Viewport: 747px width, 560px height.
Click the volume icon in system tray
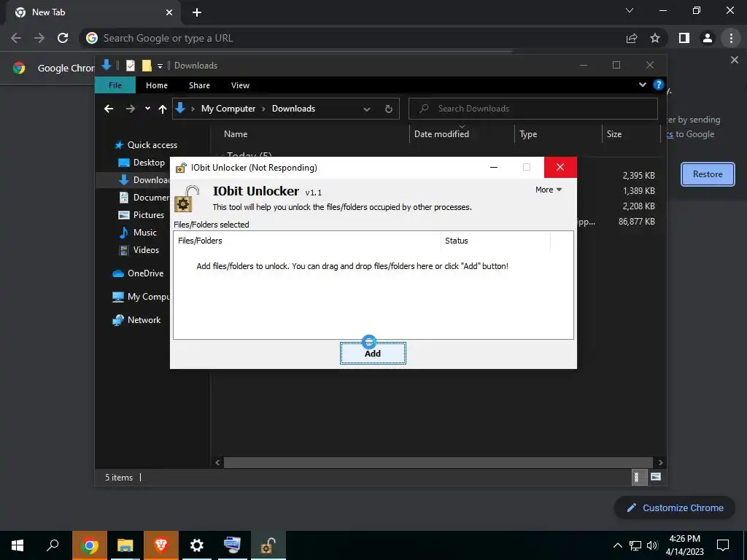(653, 545)
